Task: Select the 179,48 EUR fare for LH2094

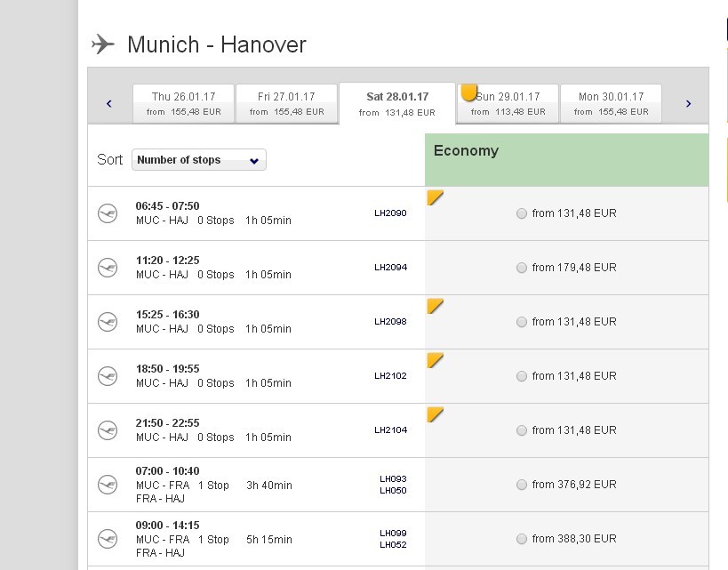Action: 522,268
